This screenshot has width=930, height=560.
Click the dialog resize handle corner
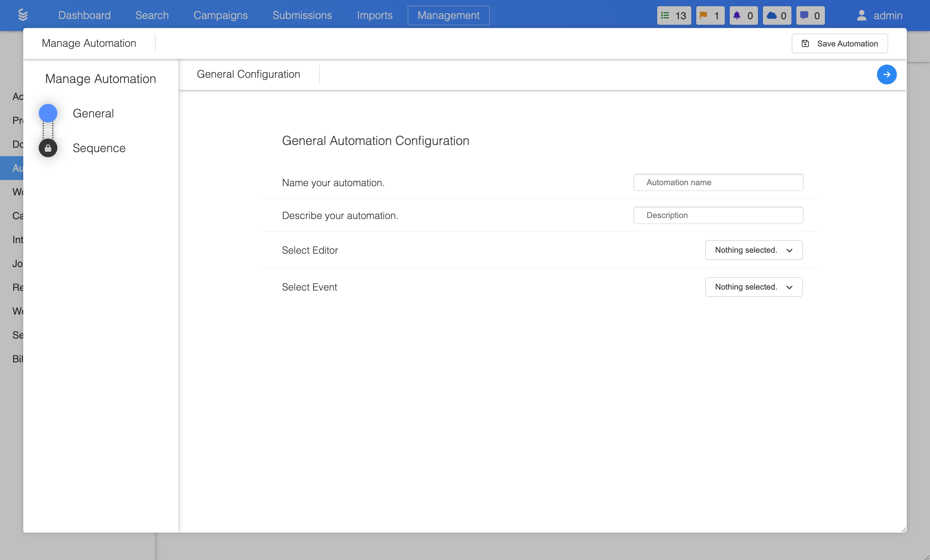(x=904, y=529)
